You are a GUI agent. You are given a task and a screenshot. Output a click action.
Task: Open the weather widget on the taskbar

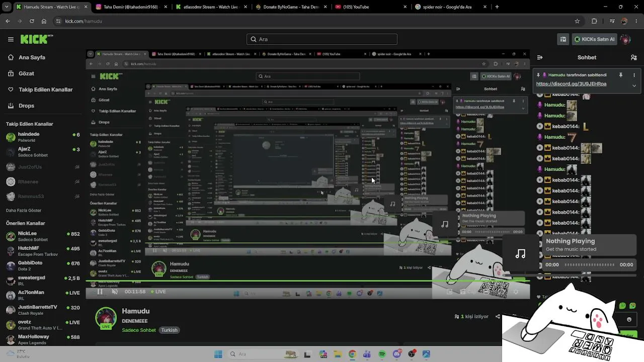18,354
